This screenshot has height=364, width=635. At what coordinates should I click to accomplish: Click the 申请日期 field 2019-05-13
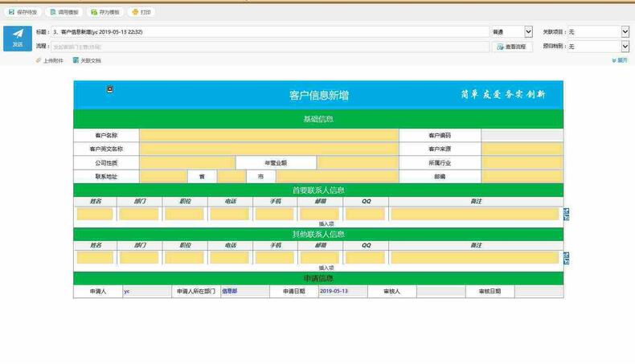pyautogui.click(x=343, y=292)
